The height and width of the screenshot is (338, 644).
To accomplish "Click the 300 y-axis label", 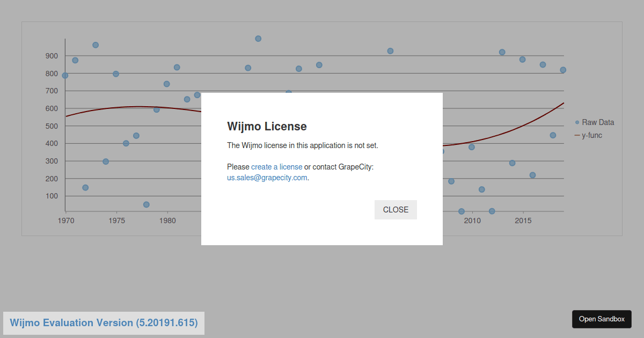I will pyautogui.click(x=52, y=161).
